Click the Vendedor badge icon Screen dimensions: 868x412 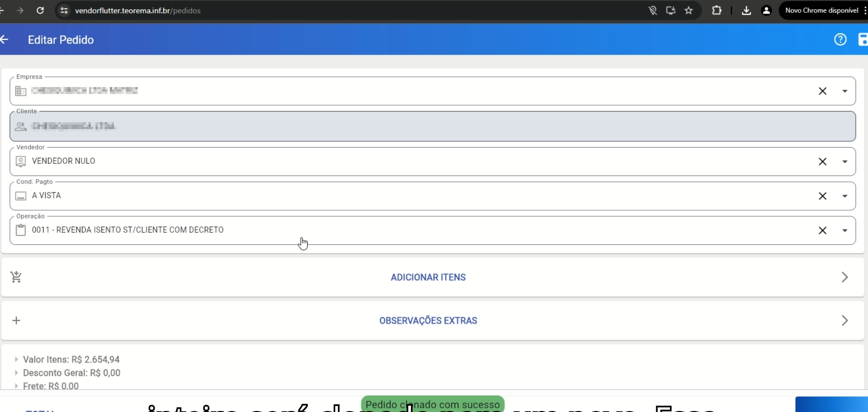(20, 161)
